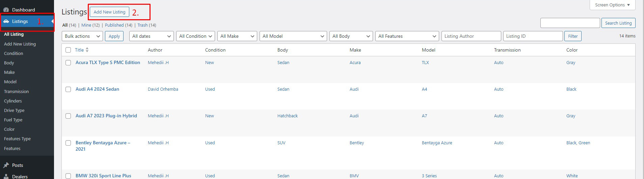644x179 pixels.
Task: Click Bentley in the Make column
Action: point(357,143)
